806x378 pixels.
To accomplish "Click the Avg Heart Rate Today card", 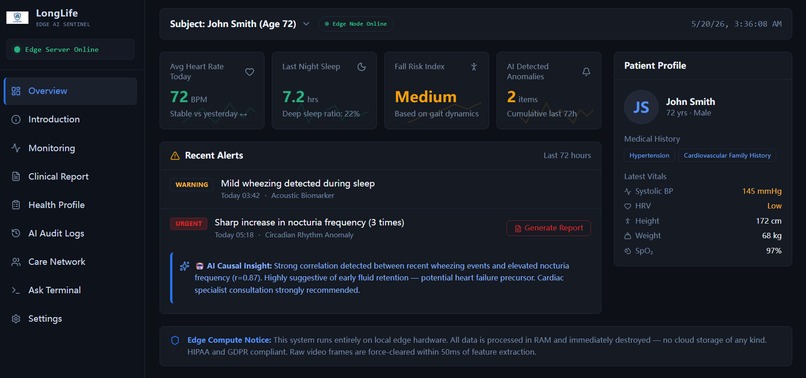I will pos(212,91).
